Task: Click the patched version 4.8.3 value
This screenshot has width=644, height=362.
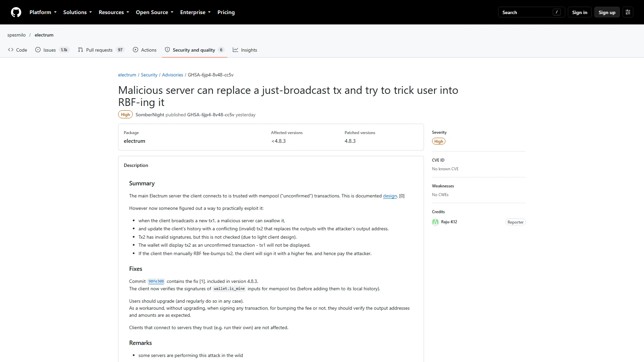Action: [x=350, y=141]
